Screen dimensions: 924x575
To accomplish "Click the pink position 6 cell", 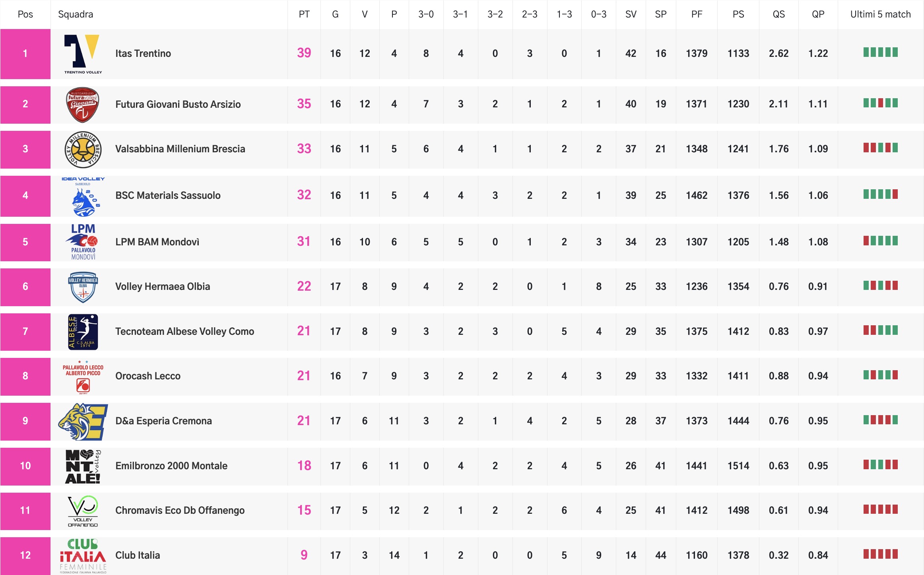I will (25, 287).
